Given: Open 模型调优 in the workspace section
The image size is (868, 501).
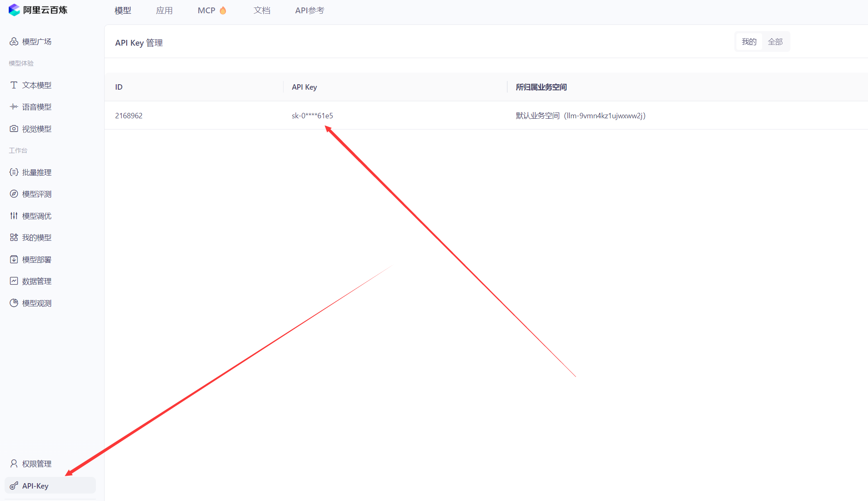Looking at the screenshot, I should [x=37, y=215].
